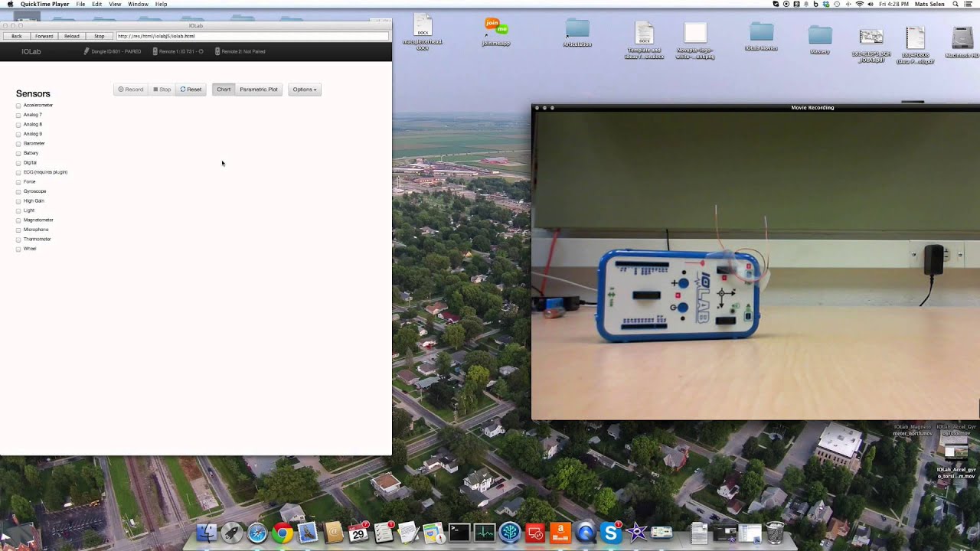This screenshot has height=551, width=980.
Task: Click the Forward navigation button
Action: [x=44, y=36]
